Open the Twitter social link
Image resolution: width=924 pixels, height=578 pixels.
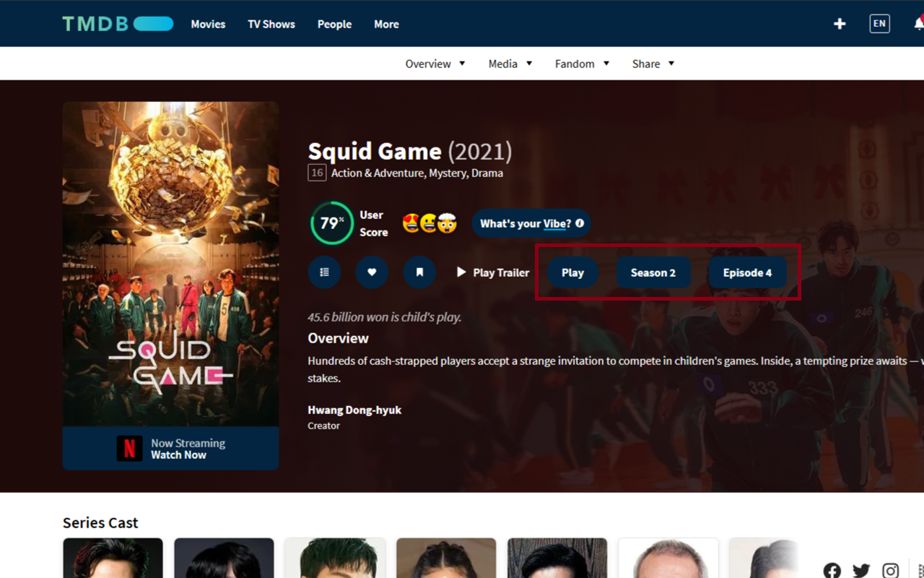tap(861, 571)
